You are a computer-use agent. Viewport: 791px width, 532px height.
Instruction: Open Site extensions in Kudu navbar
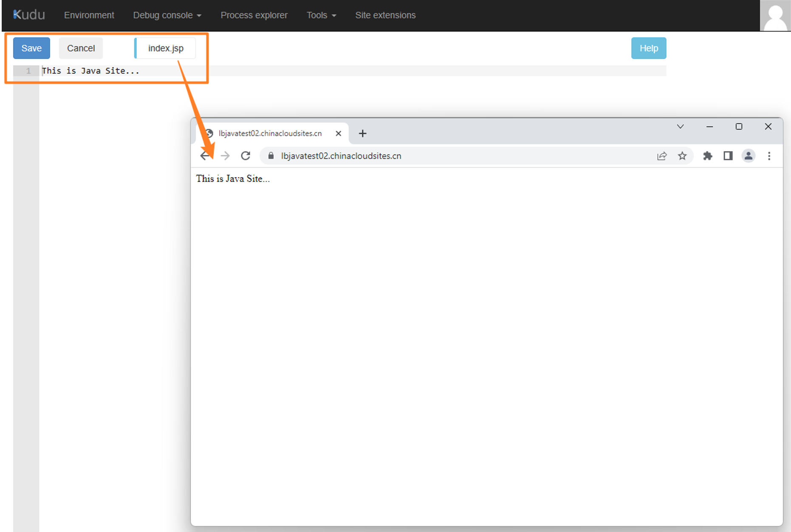[x=385, y=15]
